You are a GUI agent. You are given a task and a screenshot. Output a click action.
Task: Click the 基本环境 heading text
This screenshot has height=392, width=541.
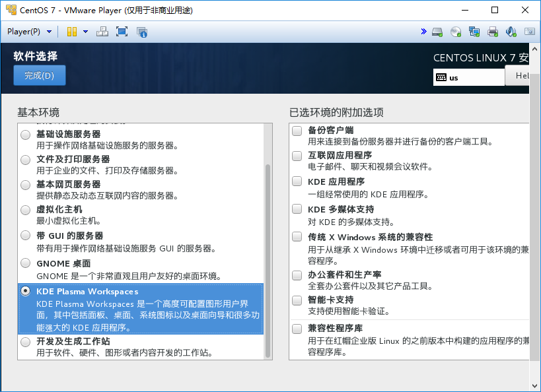click(x=38, y=112)
